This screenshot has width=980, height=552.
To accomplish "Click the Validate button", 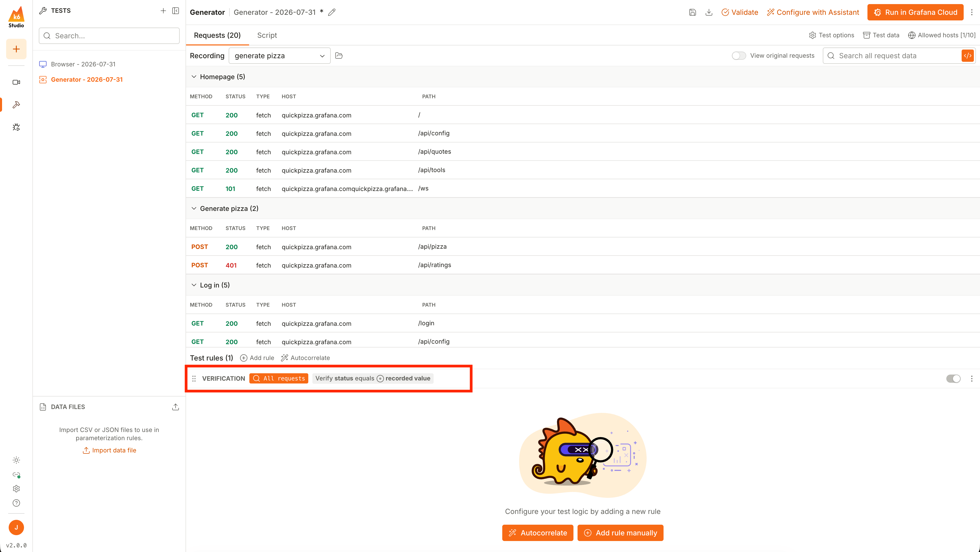I will tap(740, 12).
